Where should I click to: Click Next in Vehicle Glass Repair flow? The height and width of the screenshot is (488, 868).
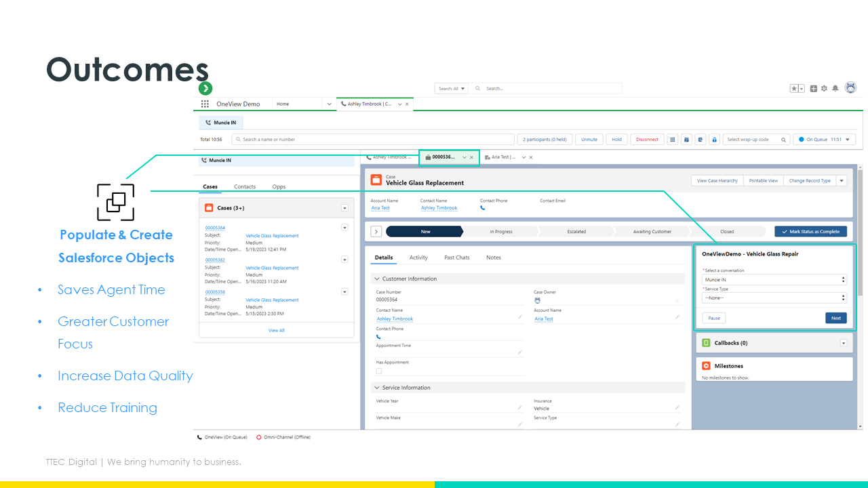click(x=836, y=318)
